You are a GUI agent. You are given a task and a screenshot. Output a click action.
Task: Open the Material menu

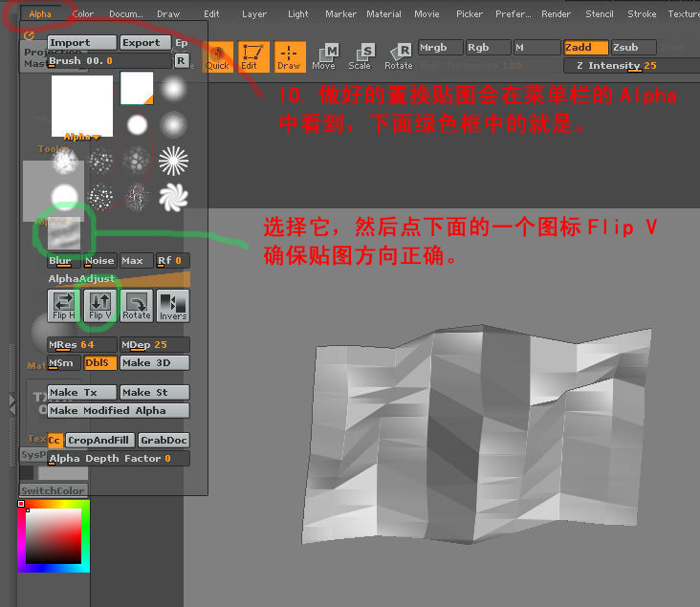pos(383,14)
